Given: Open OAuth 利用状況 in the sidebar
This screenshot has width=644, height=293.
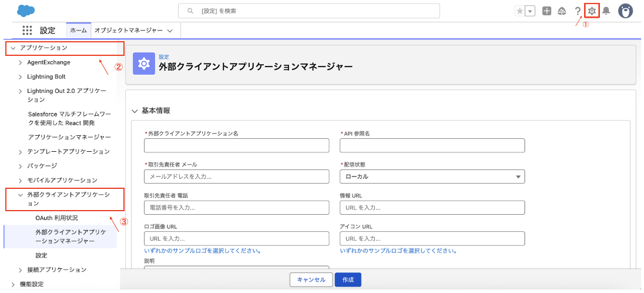Looking at the screenshot, I should pos(56,218).
